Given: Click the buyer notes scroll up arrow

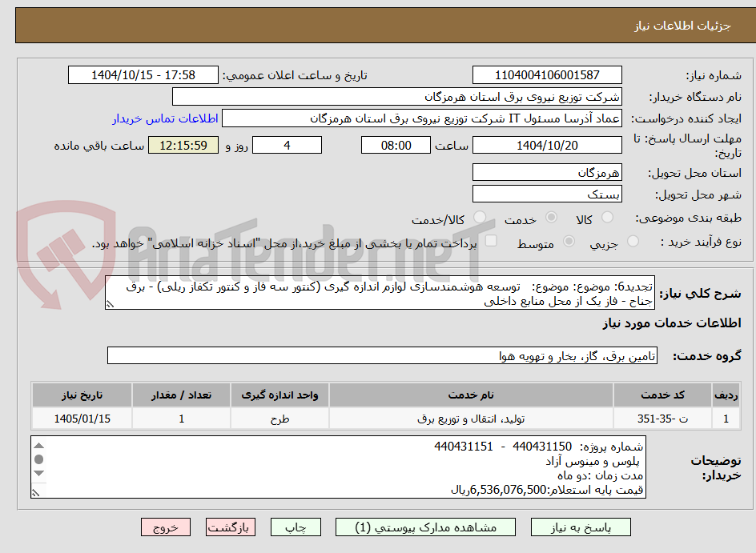Looking at the screenshot, I should (x=39, y=446).
